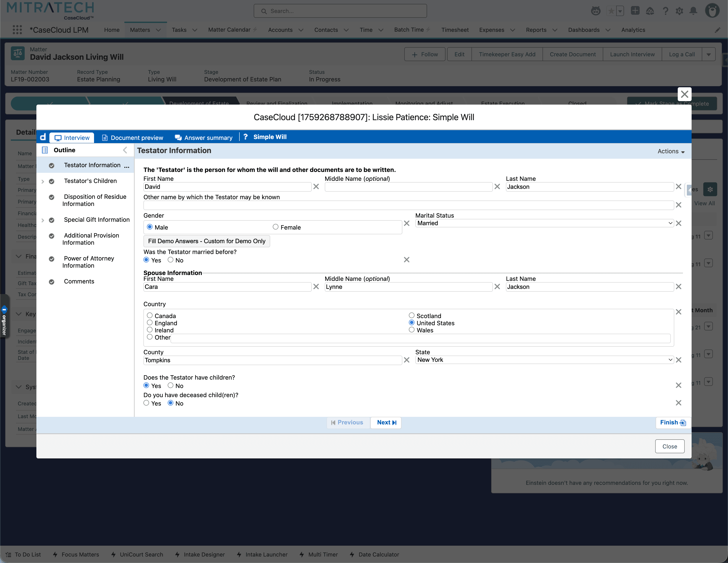Open the Analytics navigation tab
728x563 pixels.
coord(633,30)
